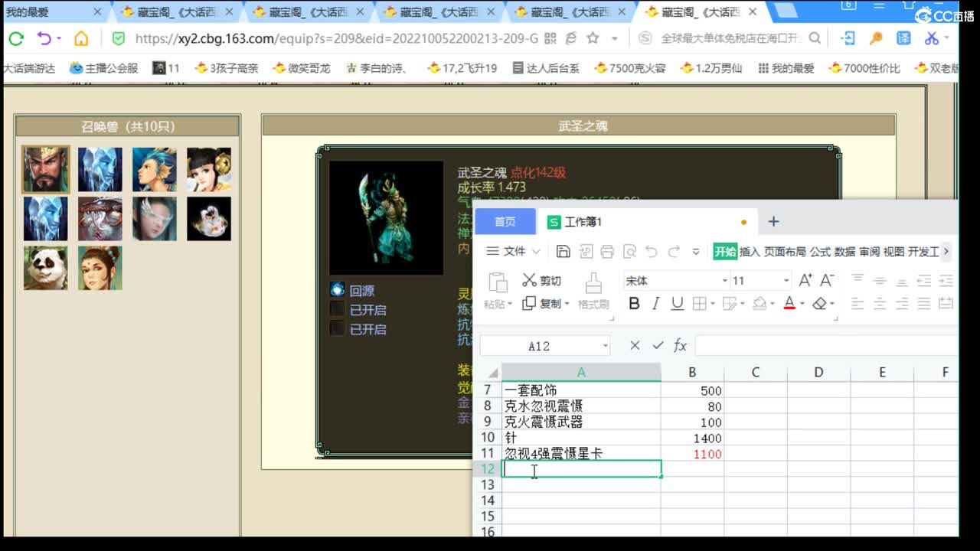Open the Copy (复制) dropdown arrow

pos(567,305)
